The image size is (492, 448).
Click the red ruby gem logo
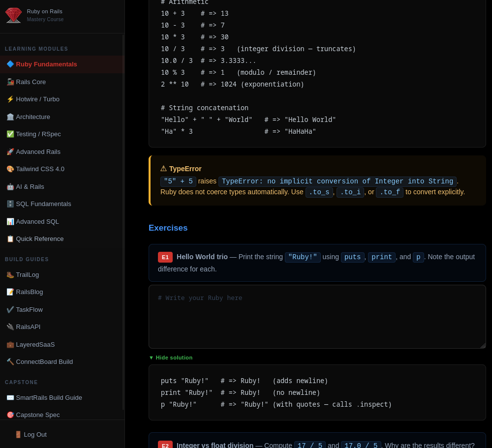13,15
